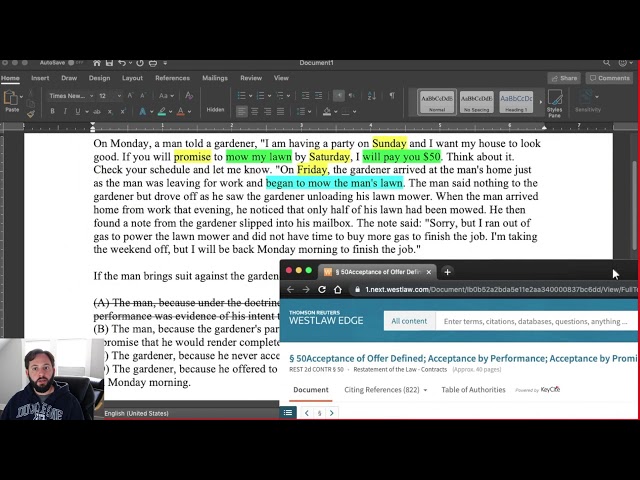Save the document with the floppy disk icon
The height and width of the screenshot is (480, 640).
[x=109, y=63]
